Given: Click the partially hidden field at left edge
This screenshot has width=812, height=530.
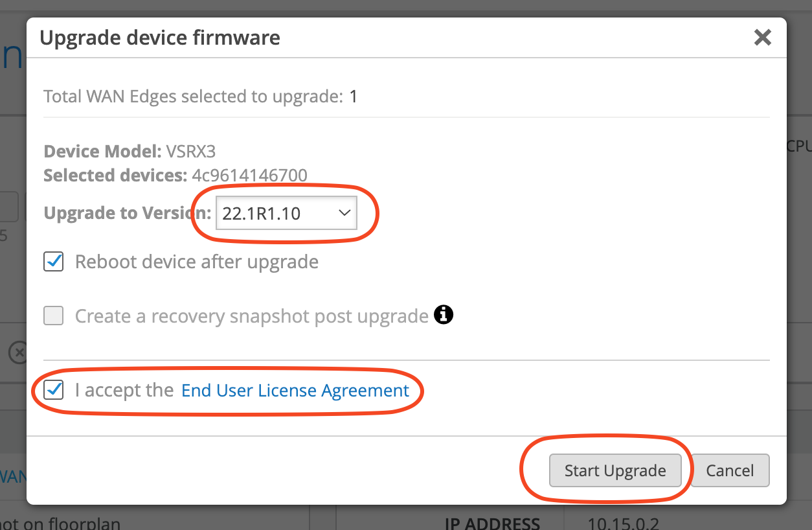Looking at the screenshot, I should [9, 207].
